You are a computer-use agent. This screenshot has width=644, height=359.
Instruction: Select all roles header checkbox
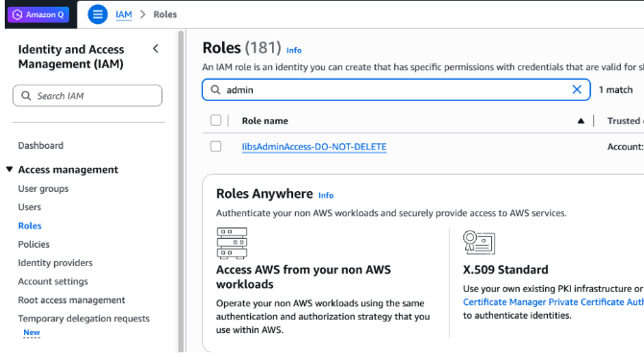pyautogui.click(x=215, y=120)
